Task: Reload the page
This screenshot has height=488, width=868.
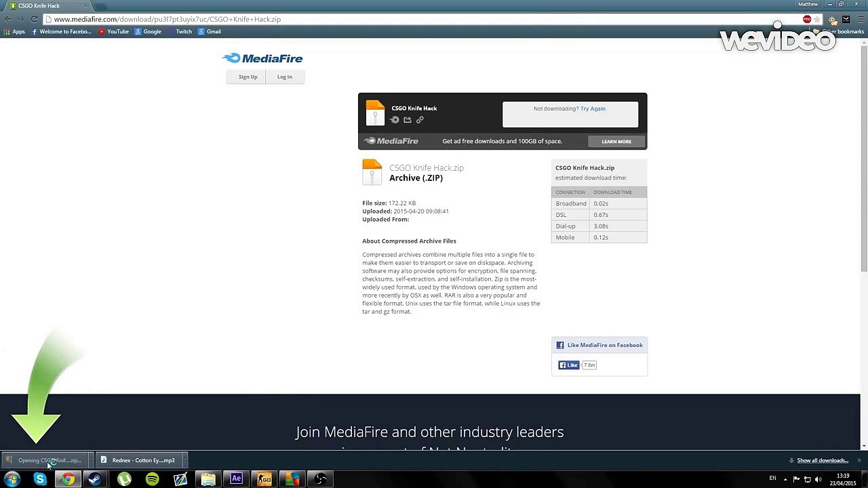Action: click(x=34, y=19)
